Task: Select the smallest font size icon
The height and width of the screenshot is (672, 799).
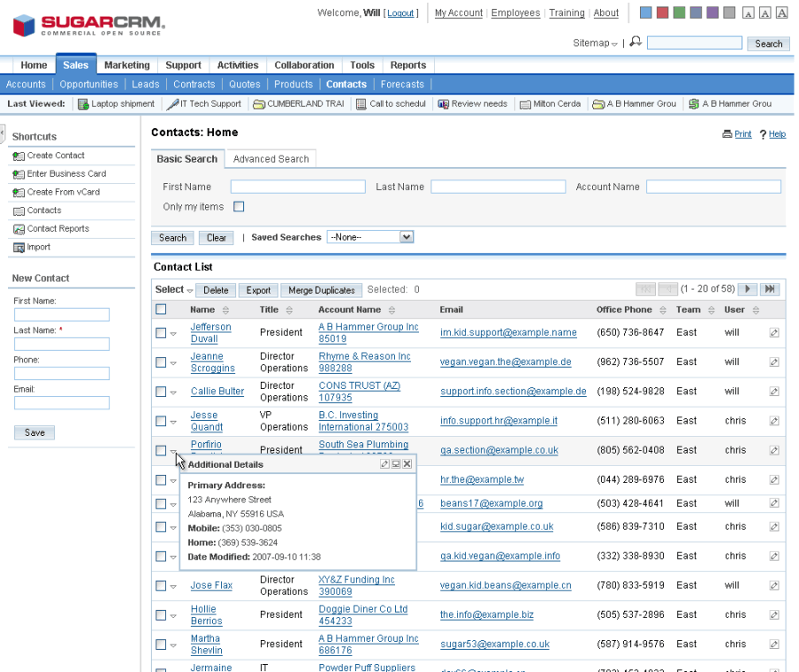Action: (x=748, y=13)
